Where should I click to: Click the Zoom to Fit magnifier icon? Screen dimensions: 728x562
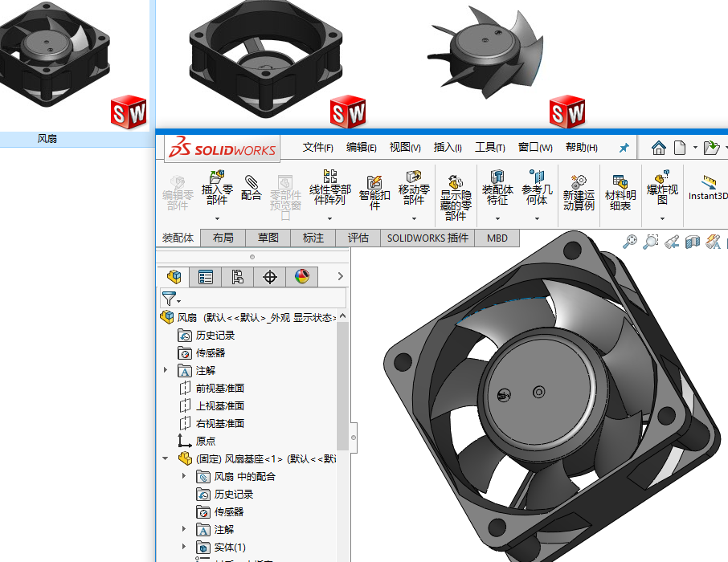[630, 242]
